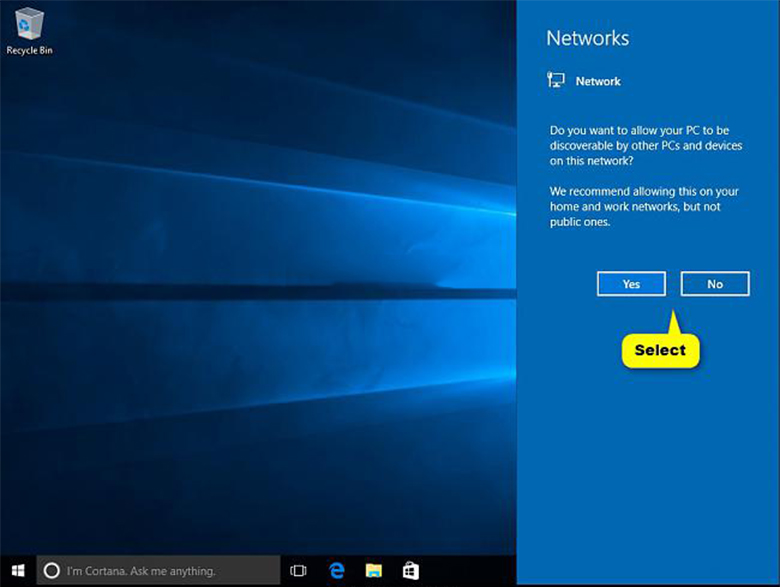
Task: Click the home and work recommendation text
Action: pos(644,206)
